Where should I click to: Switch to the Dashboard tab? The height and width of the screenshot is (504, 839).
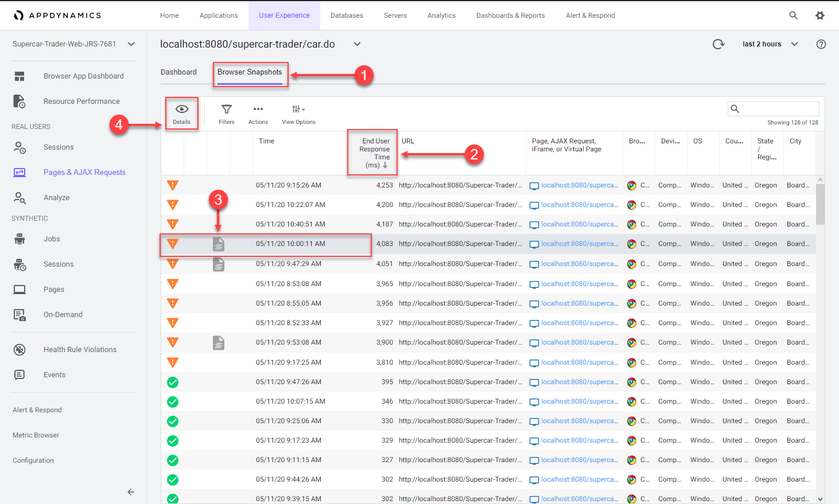click(178, 72)
